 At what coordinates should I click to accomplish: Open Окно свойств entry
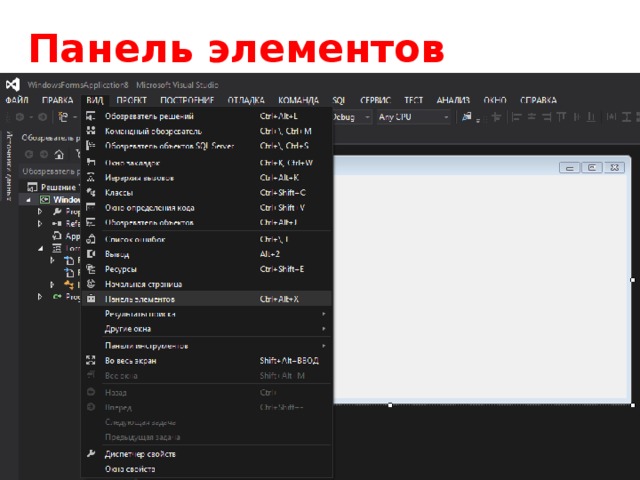pyautogui.click(x=207, y=469)
